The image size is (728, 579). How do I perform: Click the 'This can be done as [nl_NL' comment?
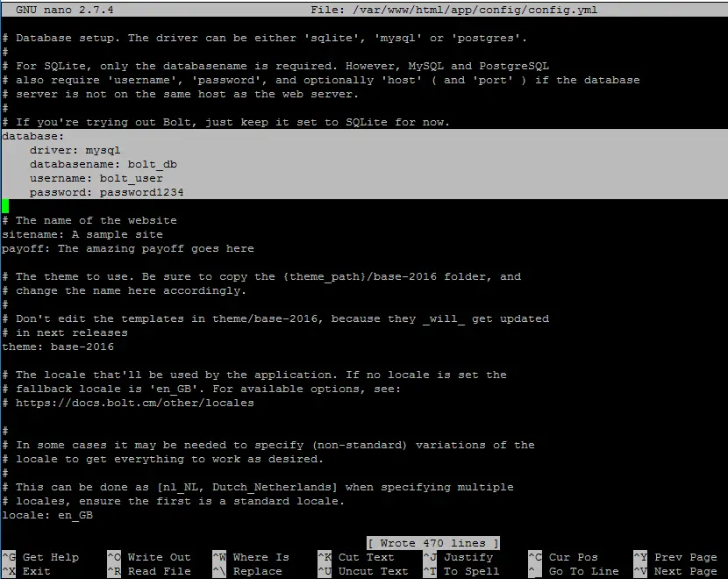(x=258, y=487)
